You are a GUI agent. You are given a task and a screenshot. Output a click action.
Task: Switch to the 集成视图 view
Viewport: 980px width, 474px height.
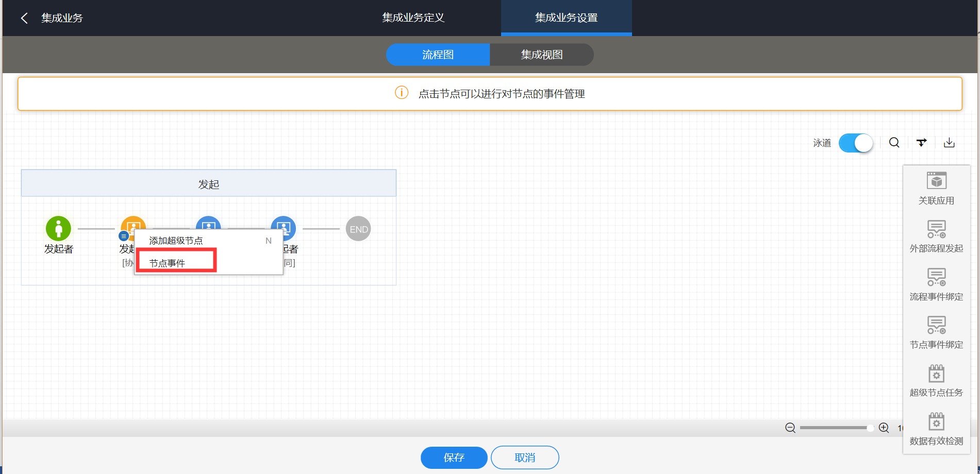tap(541, 55)
